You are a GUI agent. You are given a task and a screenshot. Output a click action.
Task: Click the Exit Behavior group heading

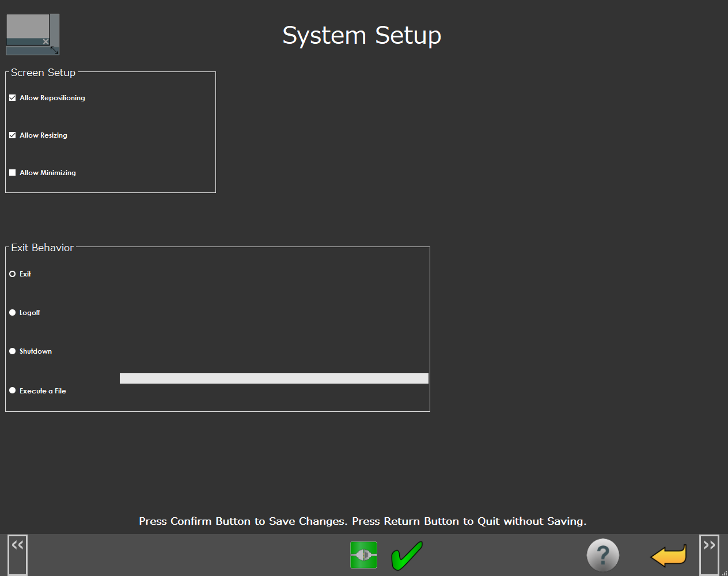point(42,248)
